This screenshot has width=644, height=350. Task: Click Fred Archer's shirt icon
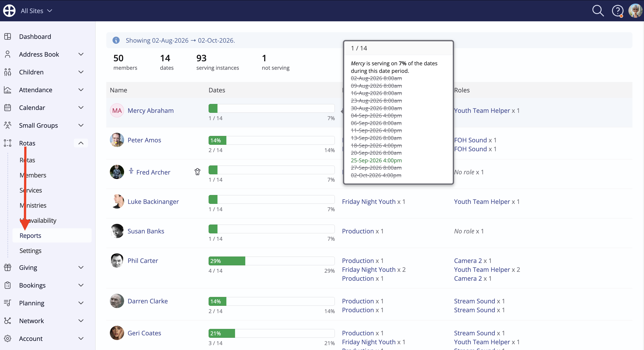(197, 172)
